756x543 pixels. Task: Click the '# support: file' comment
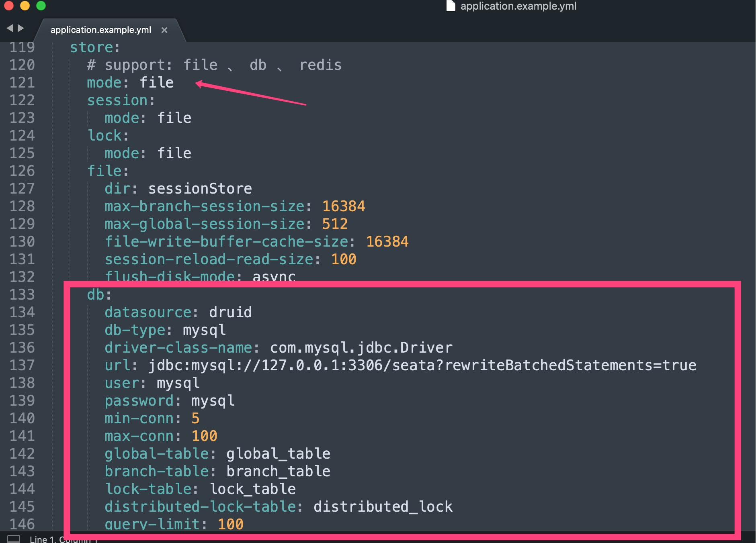152,65
